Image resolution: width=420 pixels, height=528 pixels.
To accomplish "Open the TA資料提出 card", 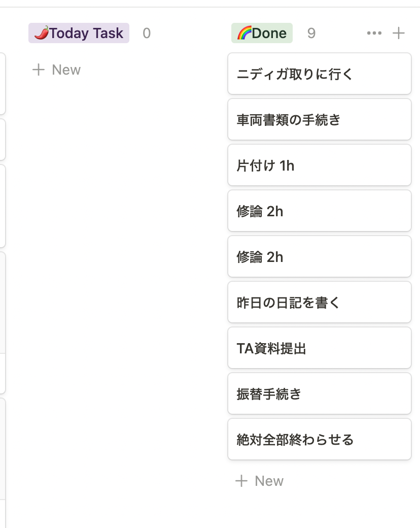I will pyautogui.click(x=319, y=348).
